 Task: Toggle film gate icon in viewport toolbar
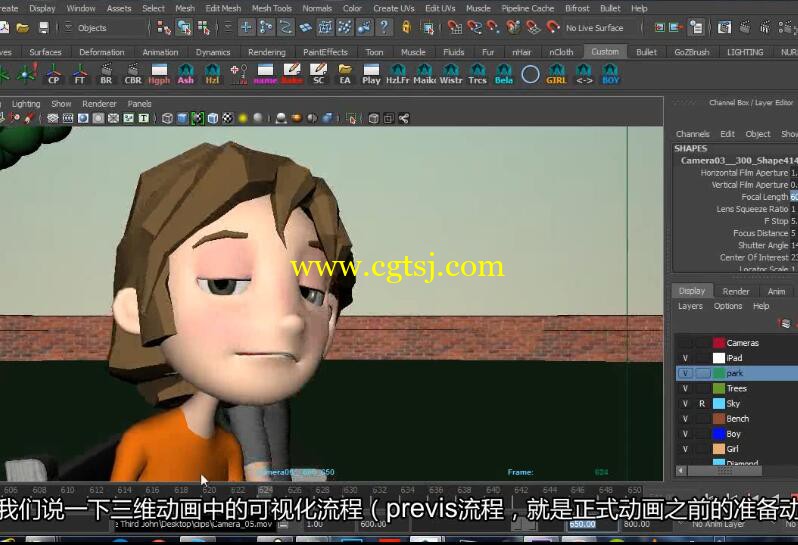68,119
